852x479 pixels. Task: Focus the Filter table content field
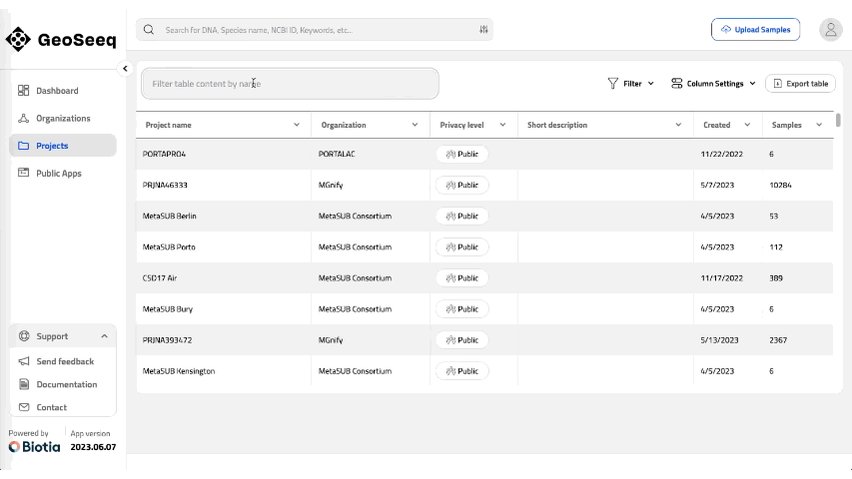click(x=290, y=84)
